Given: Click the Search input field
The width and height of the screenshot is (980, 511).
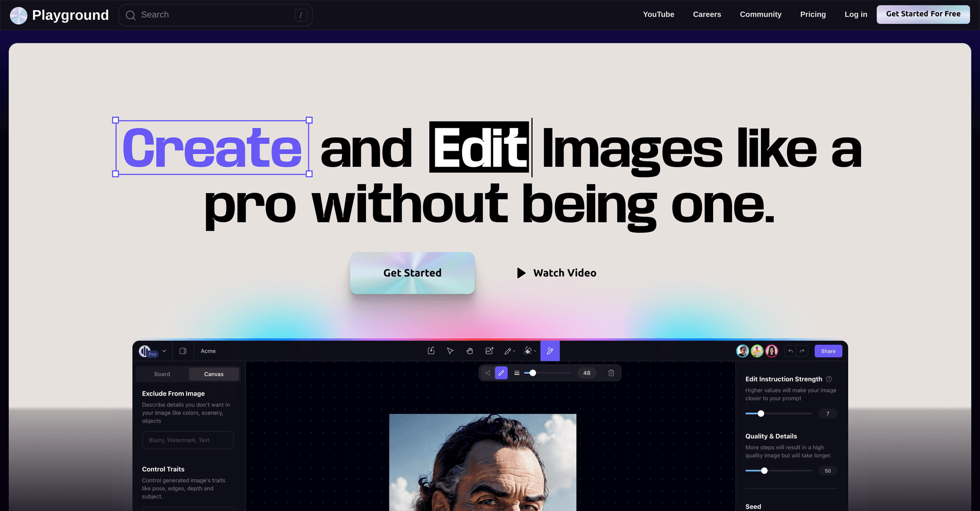Looking at the screenshot, I should click(215, 15).
